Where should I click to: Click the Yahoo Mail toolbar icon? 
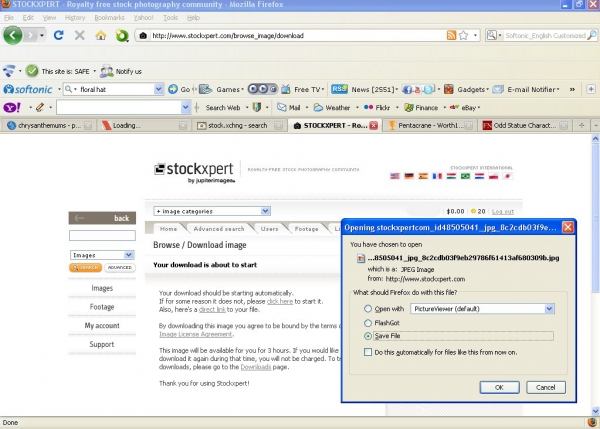[282, 108]
